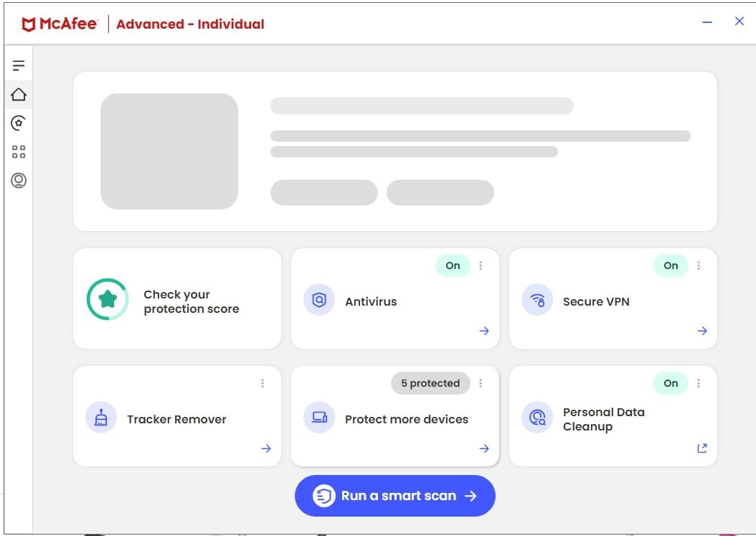The height and width of the screenshot is (536, 756).
Task: Select the Antivirus shield icon
Action: [318, 301]
